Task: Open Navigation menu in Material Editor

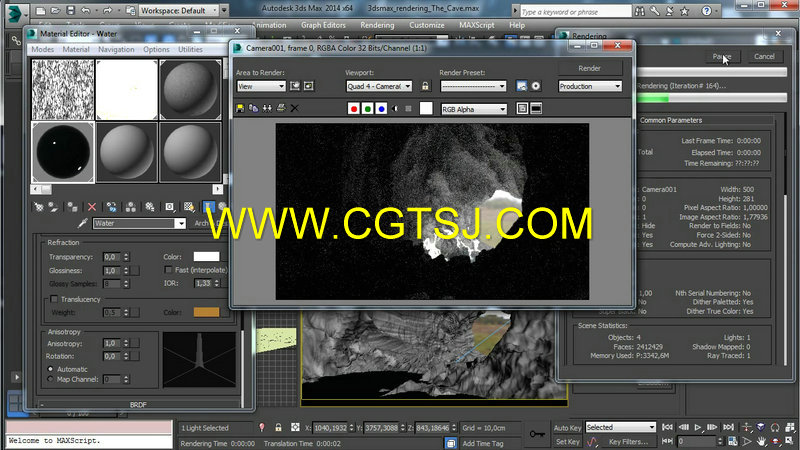Action: point(116,49)
